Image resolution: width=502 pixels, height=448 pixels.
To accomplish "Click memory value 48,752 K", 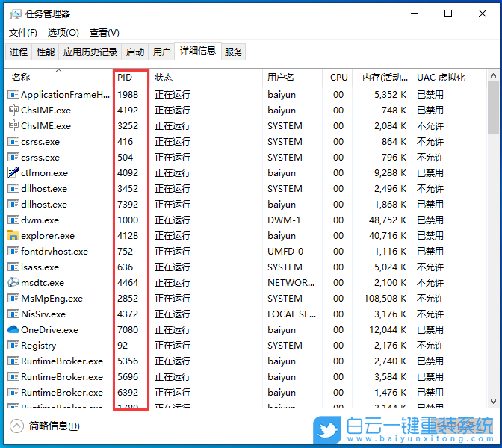I will (x=388, y=220).
